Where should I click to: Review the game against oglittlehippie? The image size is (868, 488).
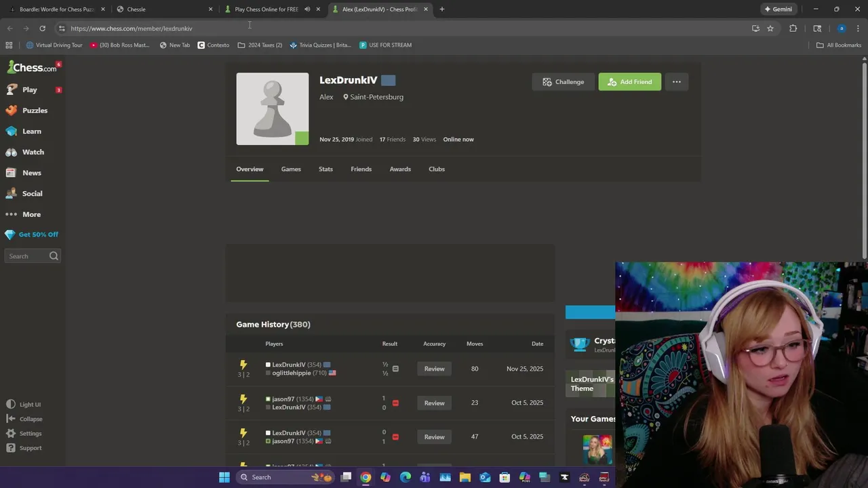[434, 369]
